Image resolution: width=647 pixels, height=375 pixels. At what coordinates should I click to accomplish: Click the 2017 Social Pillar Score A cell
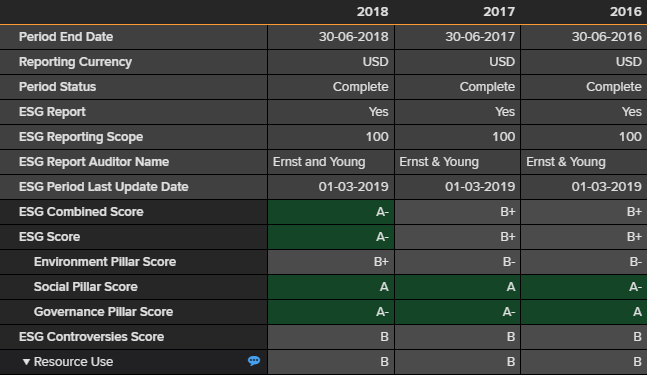point(458,287)
